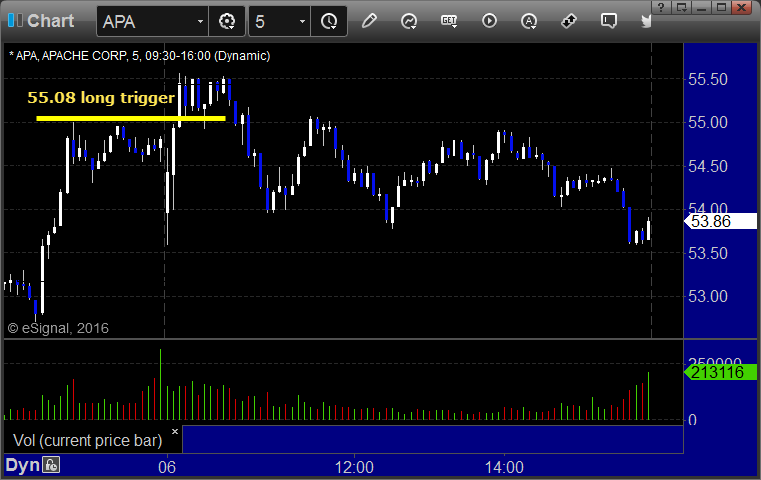Click the 55.50 price axis label

point(708,79)
